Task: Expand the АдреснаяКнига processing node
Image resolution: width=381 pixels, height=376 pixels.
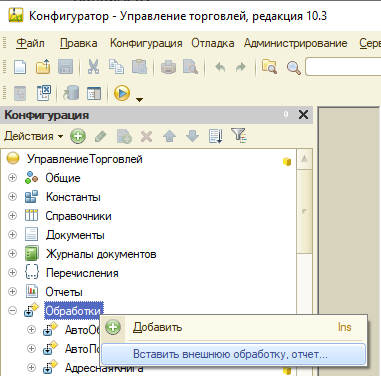Action: (31, 367)
